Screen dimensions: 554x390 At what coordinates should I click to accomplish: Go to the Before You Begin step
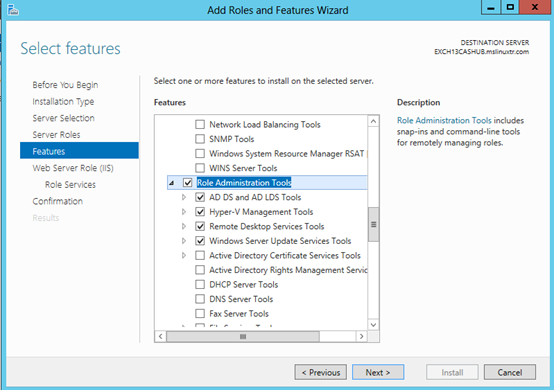tap(65, 85)
